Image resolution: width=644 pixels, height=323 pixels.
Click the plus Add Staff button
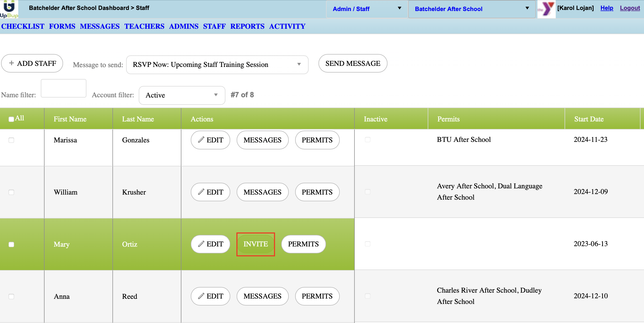tap(32, 63)
